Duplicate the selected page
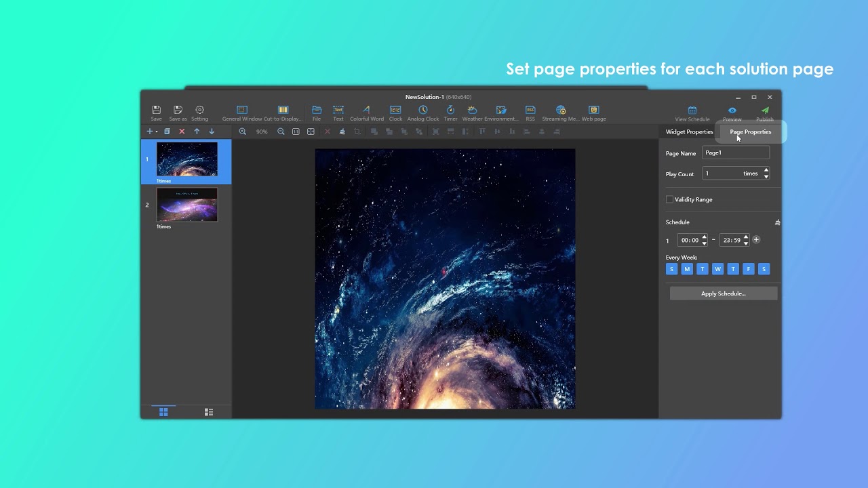Viewport: 868px width, 488px height. coord(167,131)
